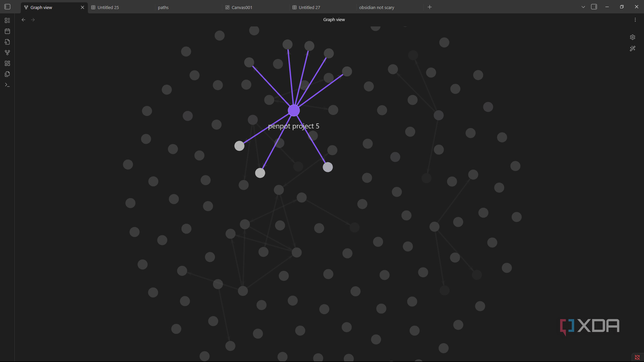This screenshot has width=644, height=362.
Task: Click the outline list icon at top of ribbon
Action: coord(7,20)
